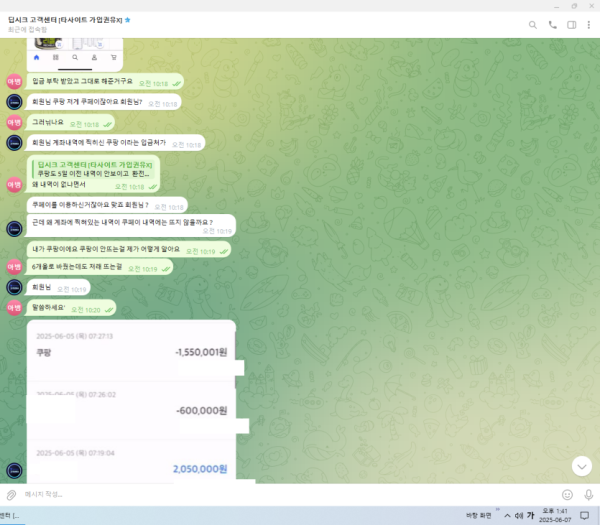Click the short message '회원님' at 10:19
The width and height of the screenshot is (600, 525).
tap(58, 287)
